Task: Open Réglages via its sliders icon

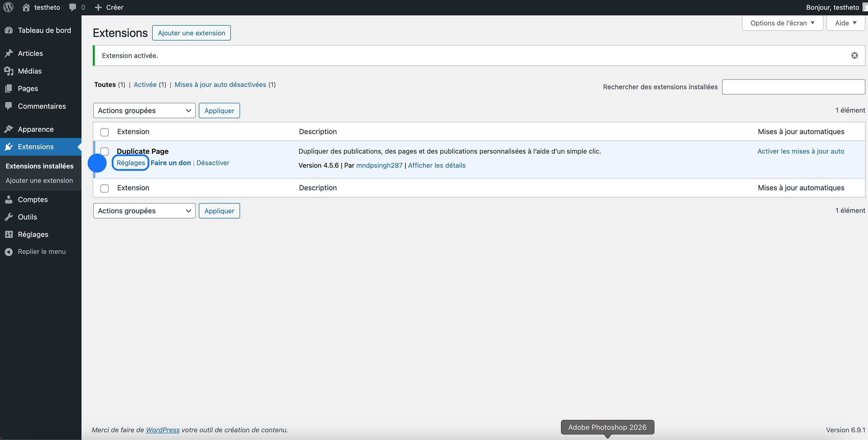Action: coord(9,234)
